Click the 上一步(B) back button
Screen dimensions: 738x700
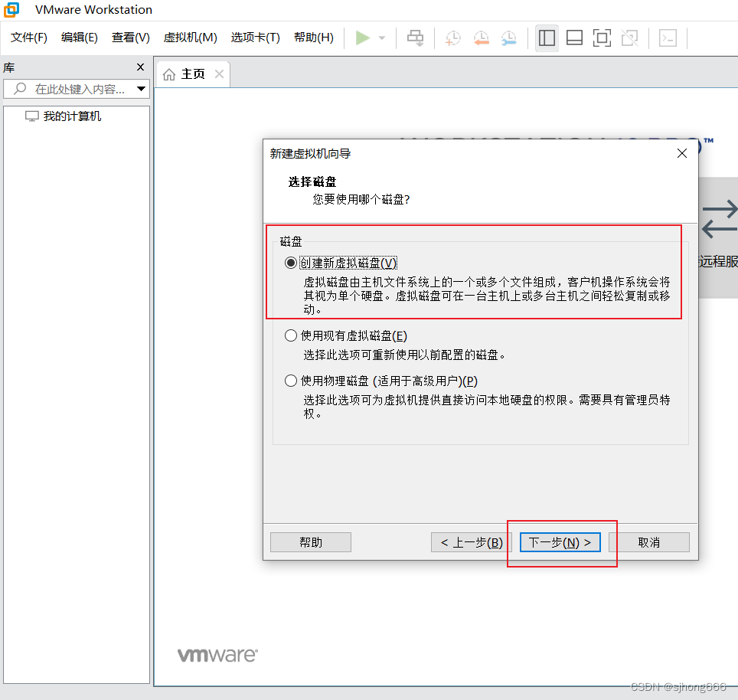coord(471,542)
